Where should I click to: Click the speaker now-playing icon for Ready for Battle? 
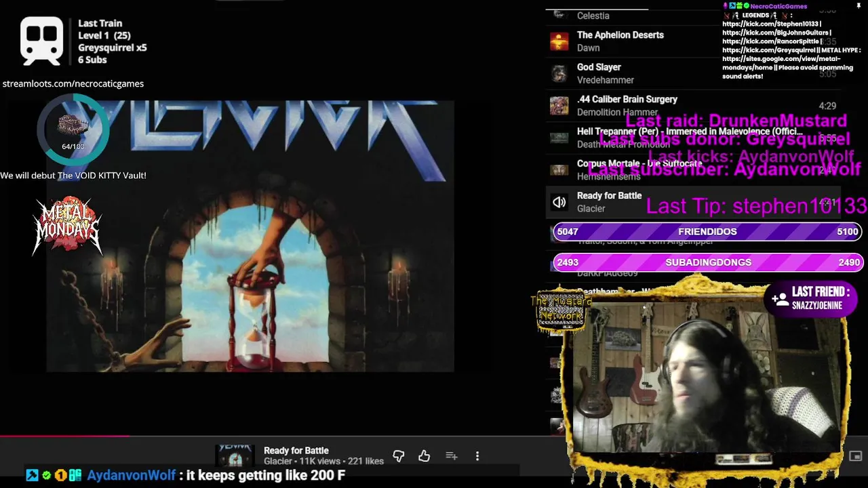[x=559, y=202]
